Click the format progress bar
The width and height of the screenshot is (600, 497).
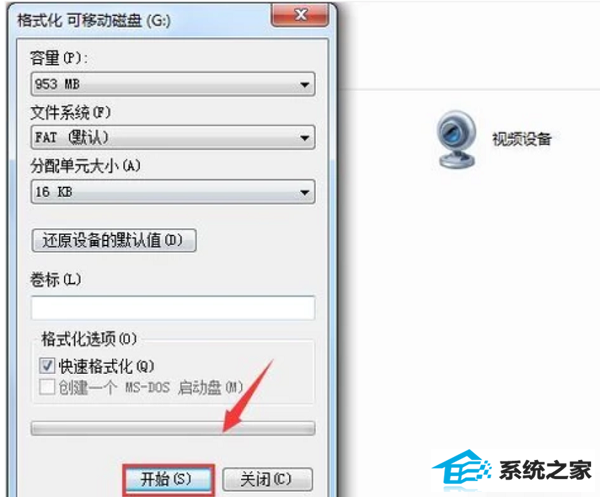[x=173, y=428]
